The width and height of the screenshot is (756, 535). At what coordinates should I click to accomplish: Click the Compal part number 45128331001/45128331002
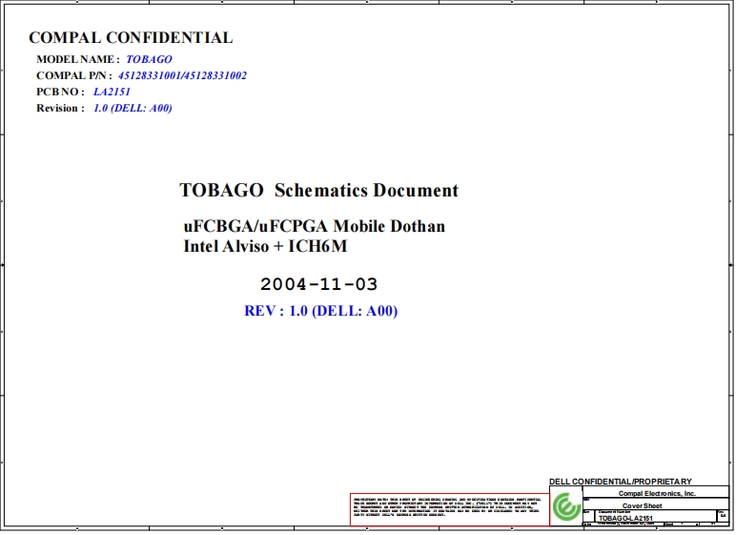(182, 75)
